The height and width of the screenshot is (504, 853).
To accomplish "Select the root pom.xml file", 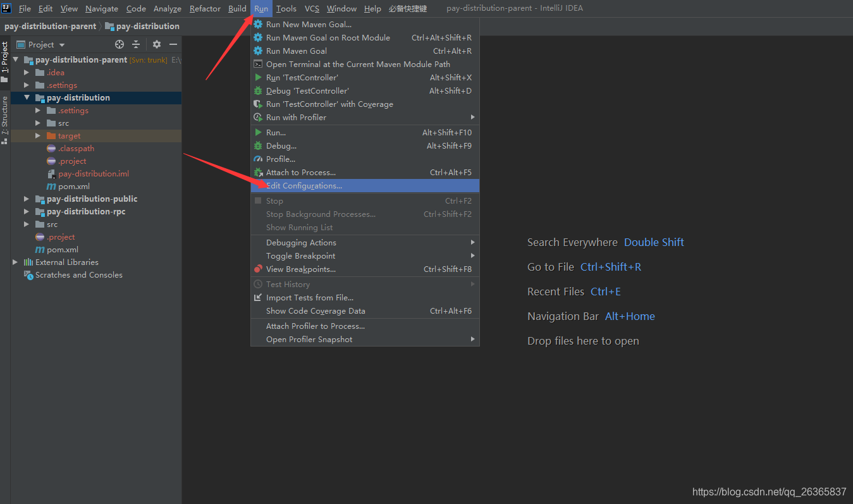I will point(63,249).
